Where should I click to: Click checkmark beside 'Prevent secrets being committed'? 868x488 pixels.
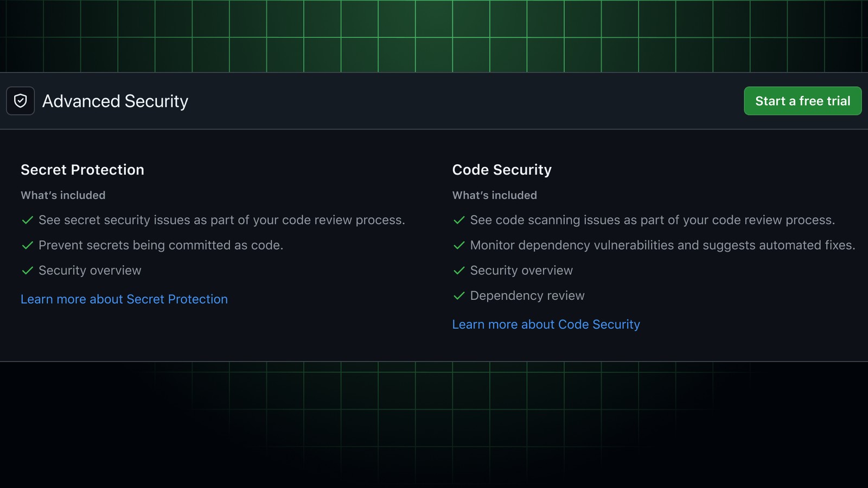(x=27, y=246)
